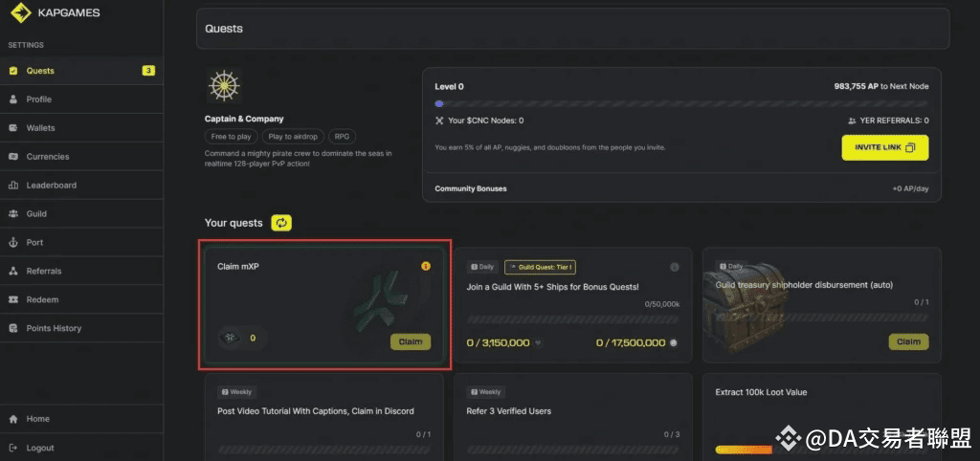Click the Free to play tag
The width and height of the screenshot is (980, 461).
(x=232, y=136)
